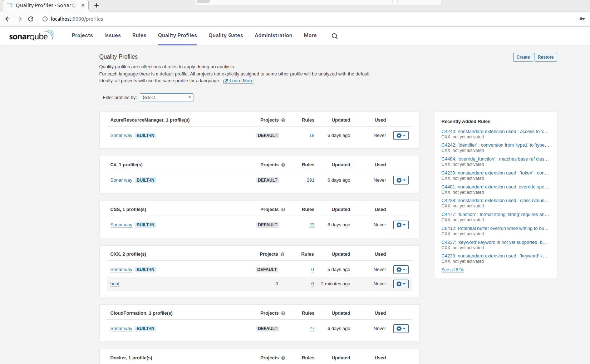Open the Administration menu item
590x364 pixels.
(x=273, y=35)
